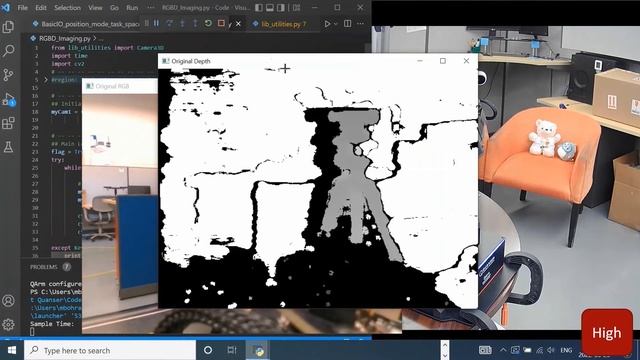Minimize the Original Depth window
Screen dimensions: 640x360
(x=420, y=61)
